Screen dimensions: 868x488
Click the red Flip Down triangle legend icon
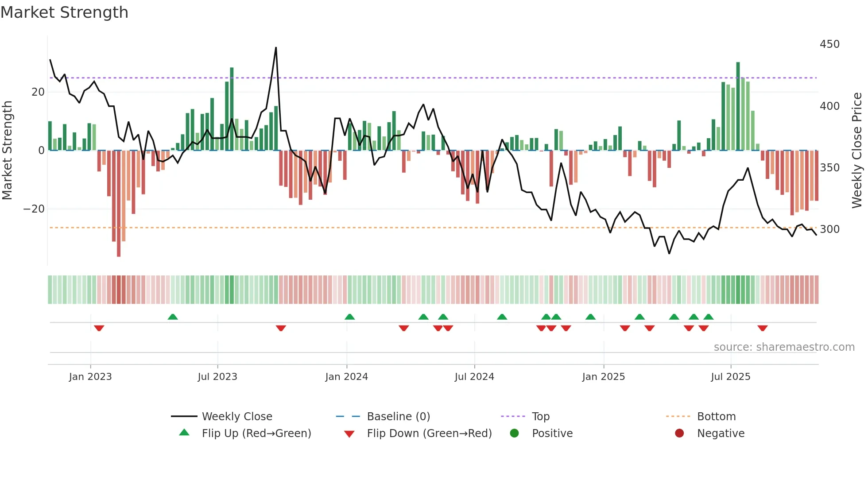[x=349, y=434]
